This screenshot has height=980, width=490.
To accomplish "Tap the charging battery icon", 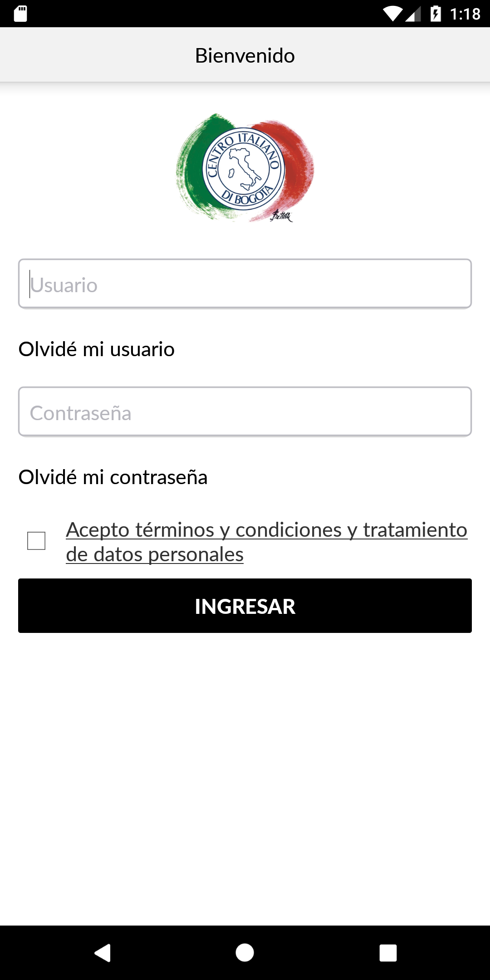I will pyautogui.click(x=435, y=14).
